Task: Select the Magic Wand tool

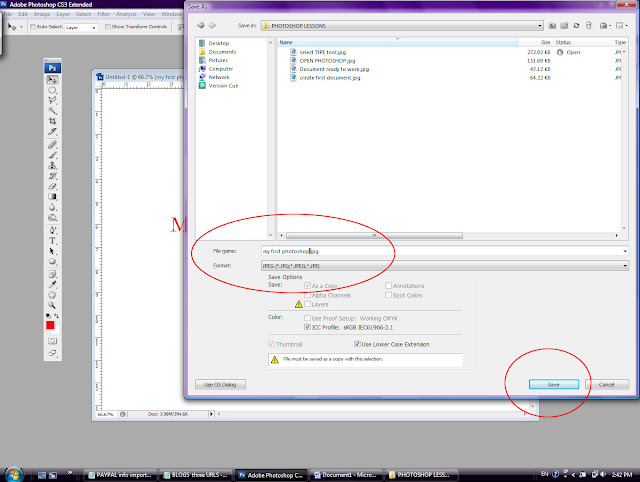Action: (52, 111)
